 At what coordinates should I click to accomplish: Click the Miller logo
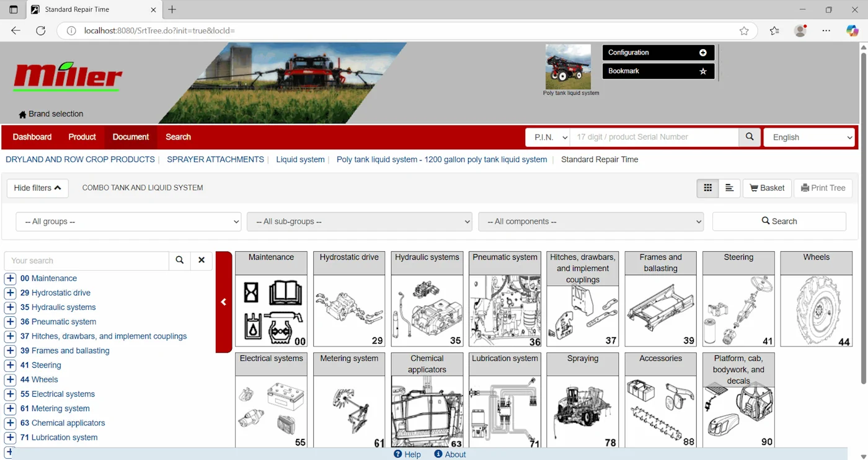68,76
